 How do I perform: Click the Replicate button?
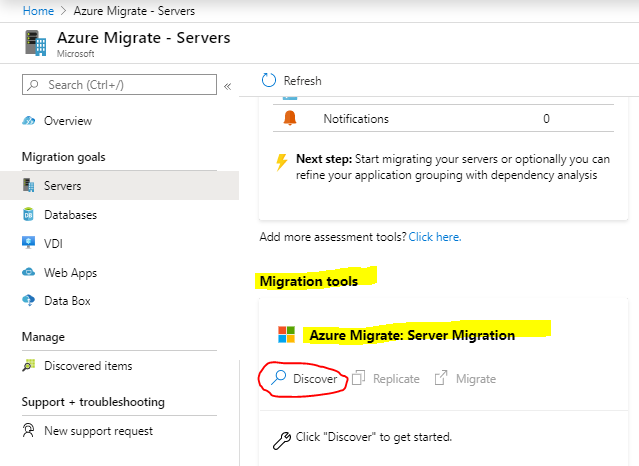coord(386,378)
